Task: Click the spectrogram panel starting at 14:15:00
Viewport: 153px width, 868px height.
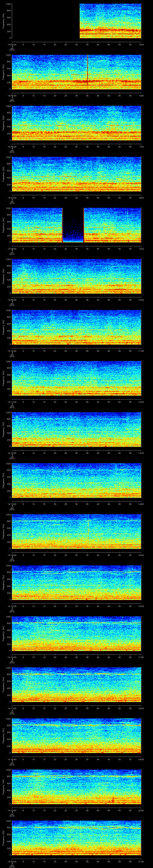Action: point(77,582)
